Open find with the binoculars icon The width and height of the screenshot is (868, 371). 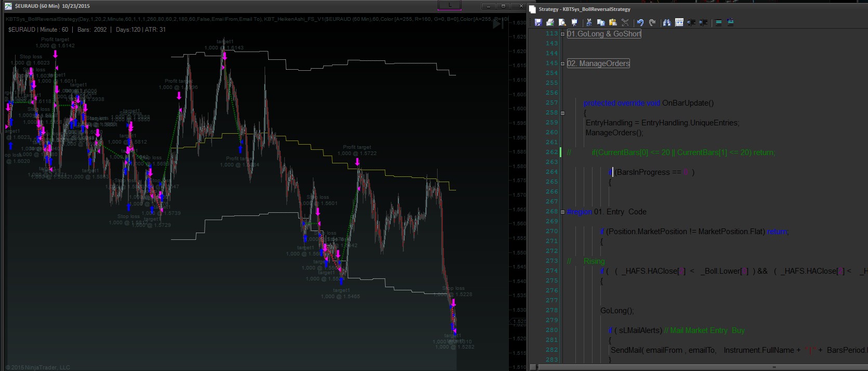(x=667, y=22)
